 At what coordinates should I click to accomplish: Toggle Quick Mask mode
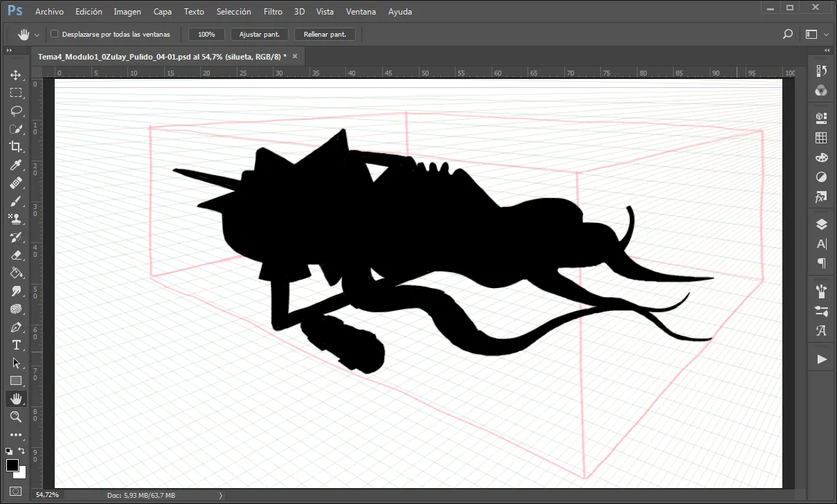[x=16, y=491]
